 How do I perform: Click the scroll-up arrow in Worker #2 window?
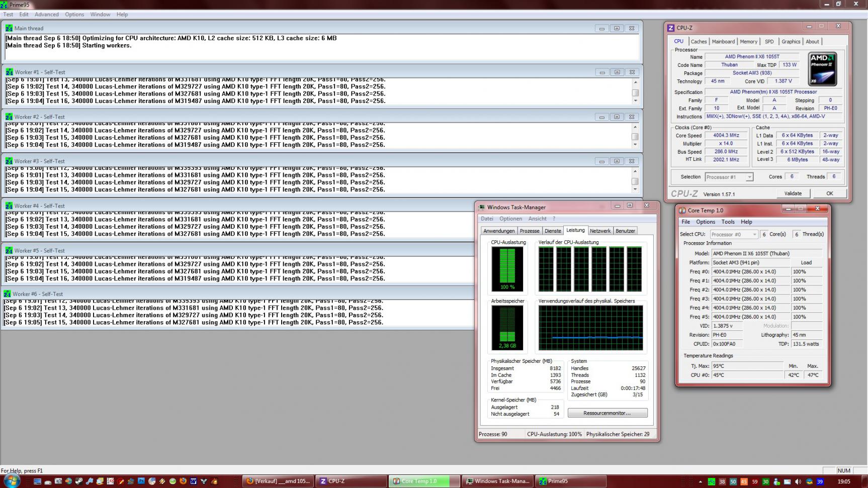coord(635,127)
